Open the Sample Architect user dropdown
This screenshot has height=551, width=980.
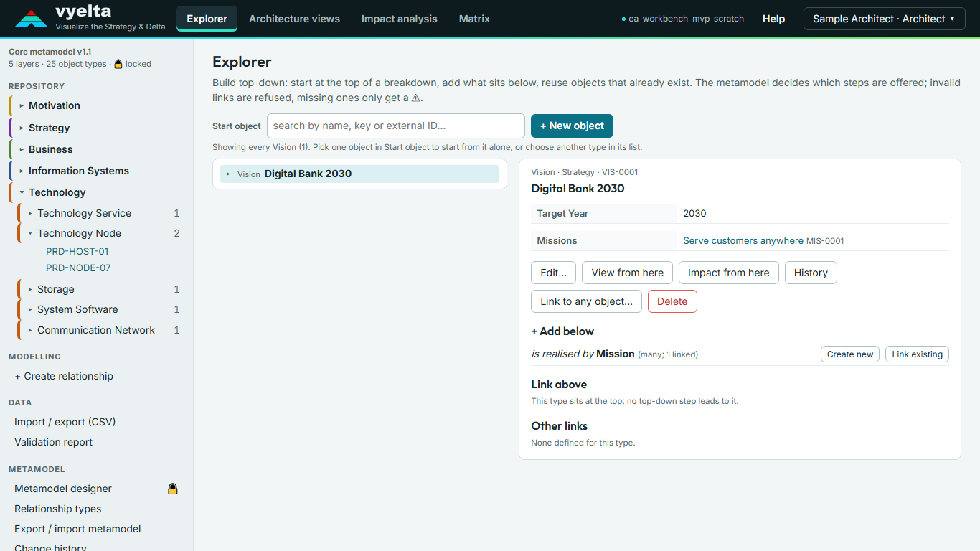[884, 19]
